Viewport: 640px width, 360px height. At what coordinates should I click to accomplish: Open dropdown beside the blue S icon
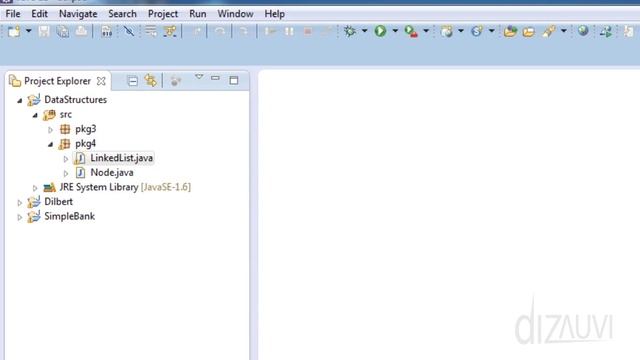click(491, 31)
